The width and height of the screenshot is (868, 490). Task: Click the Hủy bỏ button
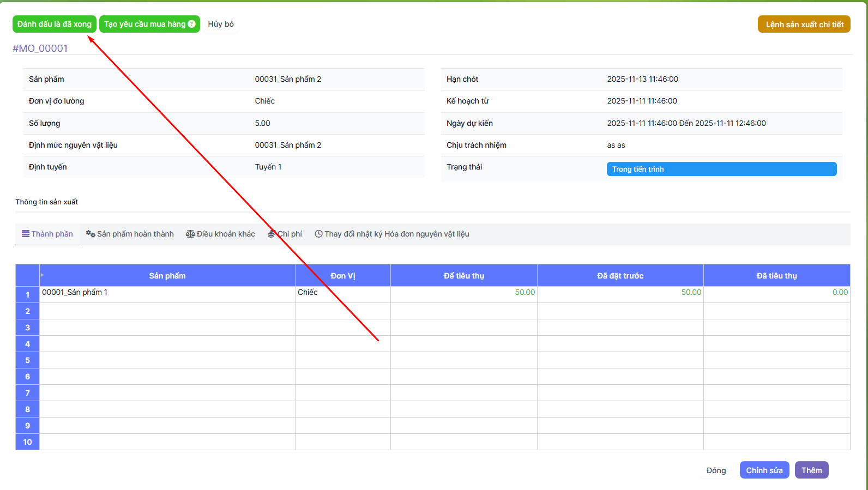(221, 24)
